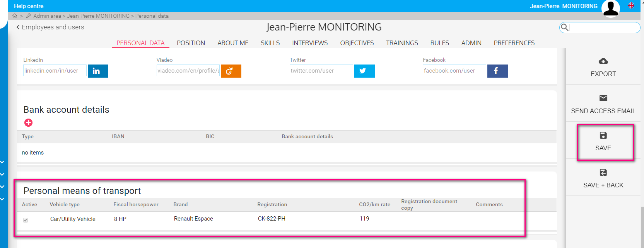This screenshot has height=248, width=644.
Task: Click the Save + Back icon
Action: pyautogui.click(x=603, y=172)
